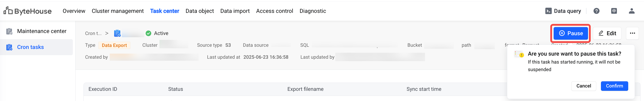Image resolution: width=644 pixels, height=101 pixels.
Task: Click the blue Pause button
Action: pos(570,33)
